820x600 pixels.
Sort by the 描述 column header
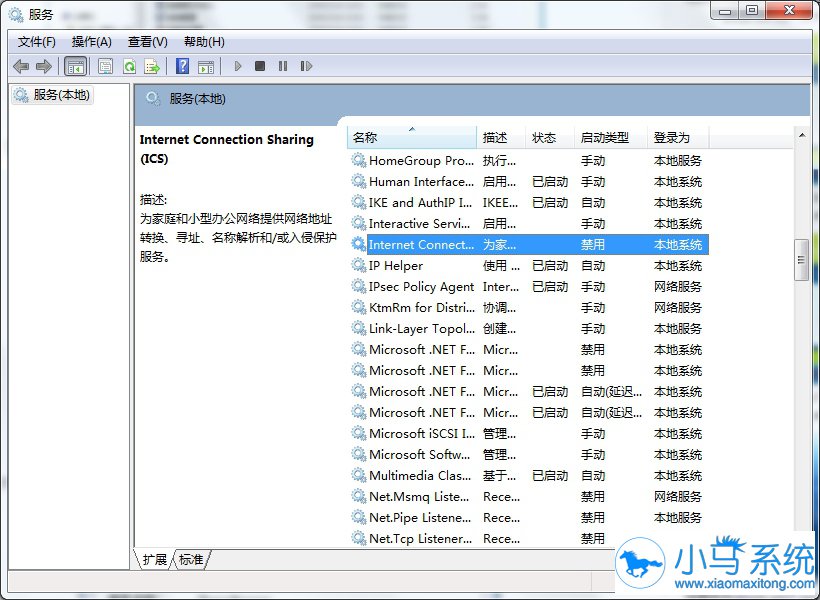pos(501,138)
